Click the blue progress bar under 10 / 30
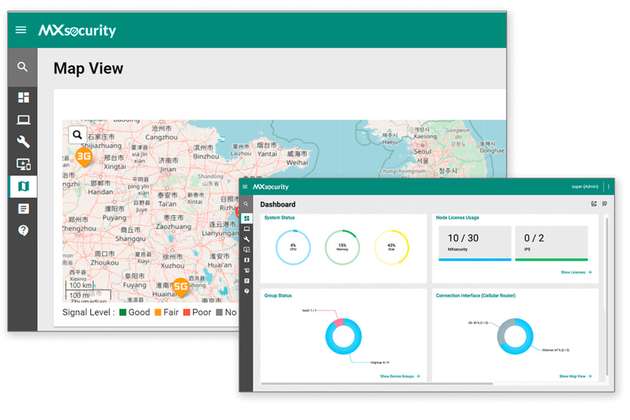The width and height of the screenshot is (630, 420). pos(475,260)
